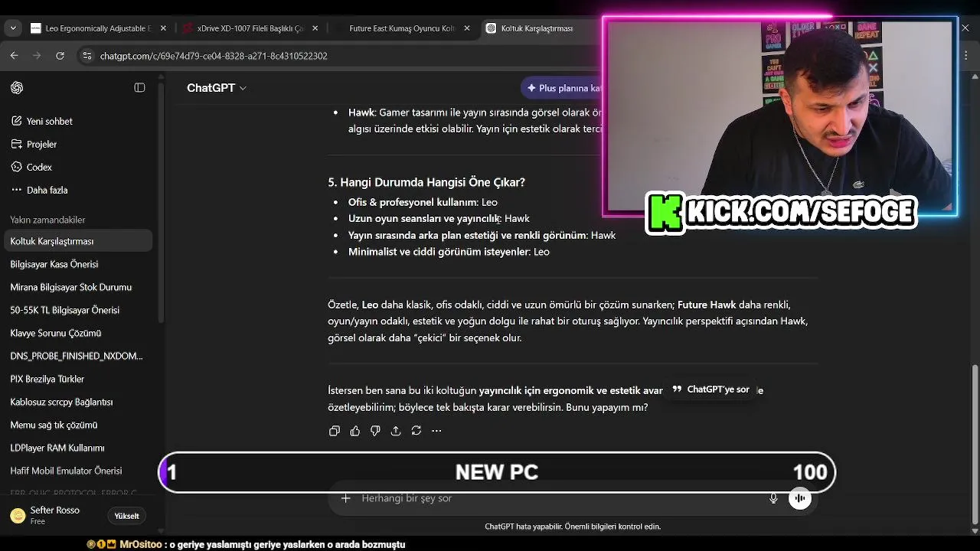Click the microphone dictation icon
The height and width of the screenshot is (551, 980).
(x=773, y=498)
